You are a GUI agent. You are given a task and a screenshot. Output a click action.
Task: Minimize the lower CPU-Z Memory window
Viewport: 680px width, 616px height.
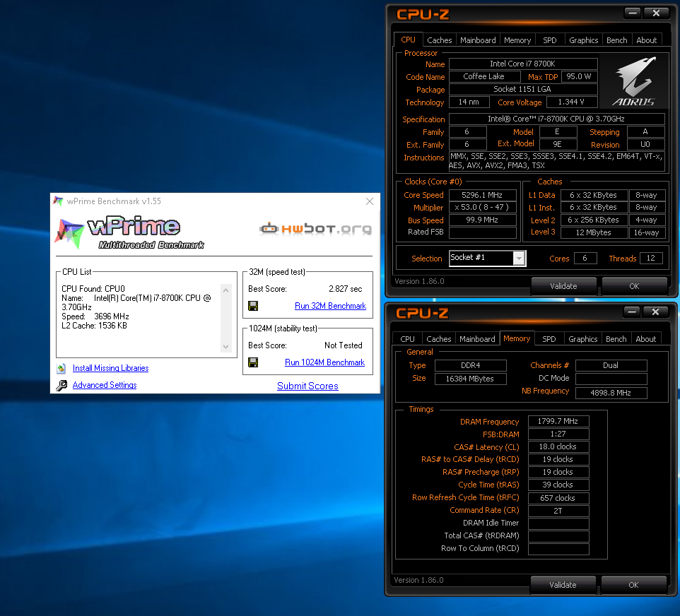(x=632, y=312)
